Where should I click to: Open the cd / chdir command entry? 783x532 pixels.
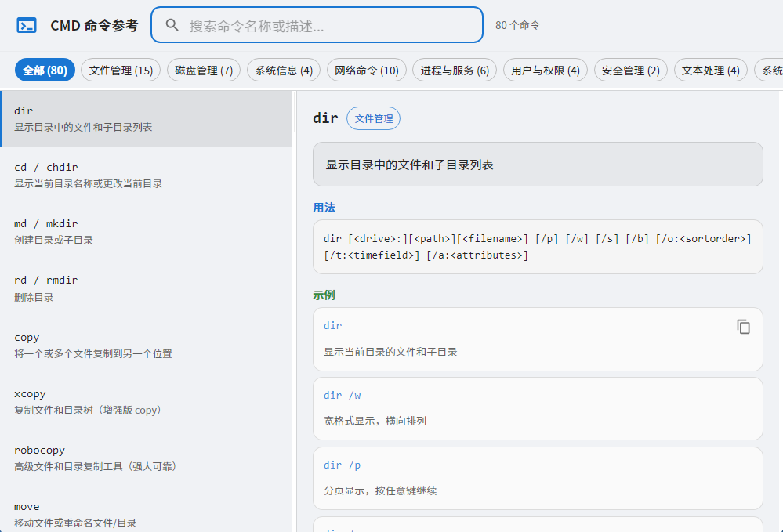(x=147, y=176)
